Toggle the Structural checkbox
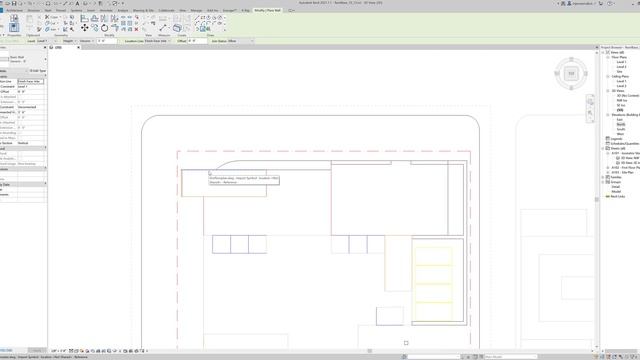Viewport: 640px width, 360px height. [20, 153]
